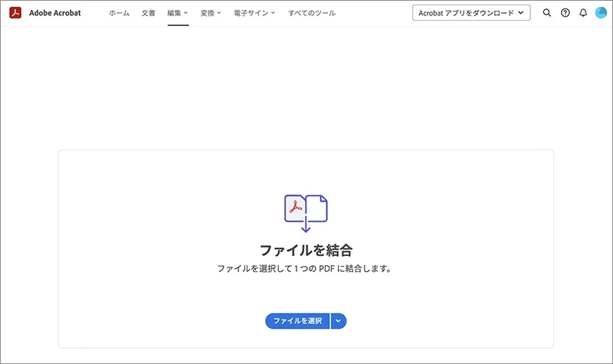Expand the 編集 menu

(x=177, y=13)
